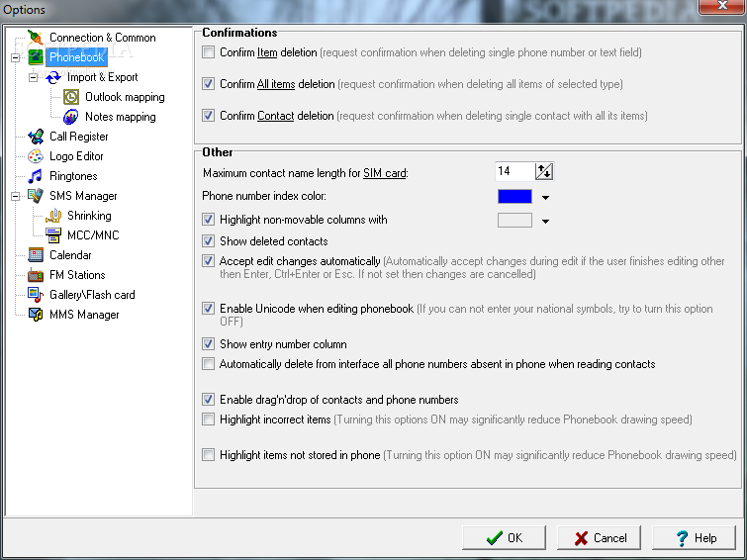Go to Outlook mapping settings
Viewport: 747px width, 560px height.
click(125, 97)
